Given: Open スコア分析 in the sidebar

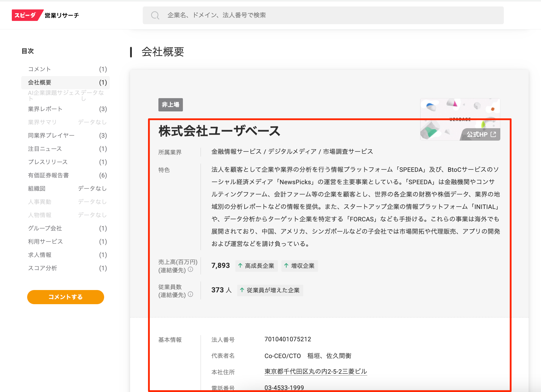Looking at the screenshot, I should tap(42, 268).
